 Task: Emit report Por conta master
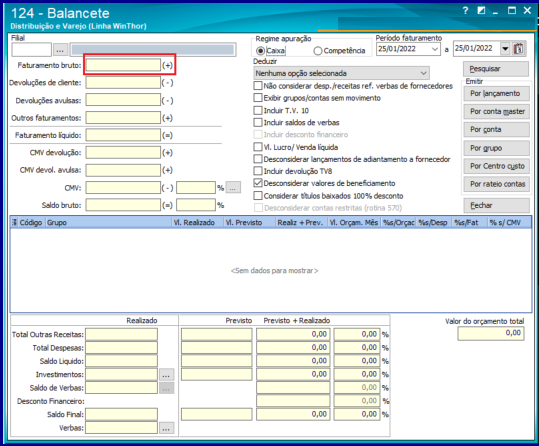496,111
